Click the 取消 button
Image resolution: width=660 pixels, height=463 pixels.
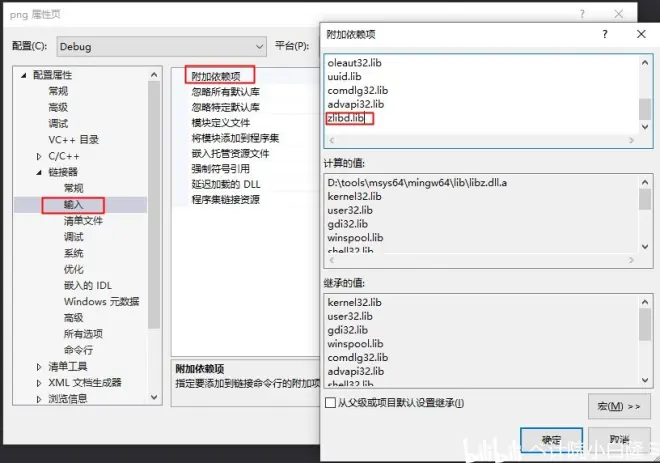pyautogui.click(x=619, y=440)
